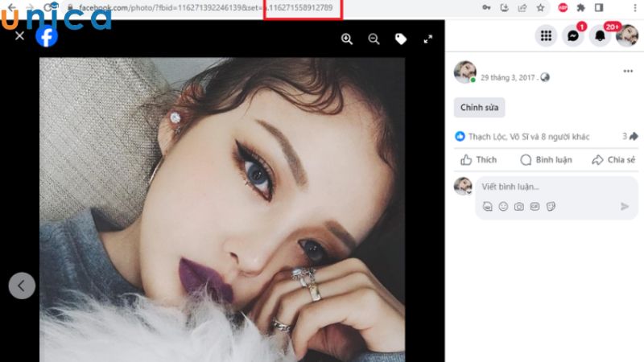Go to previous photo with left arrow
644x362 pixels.
point(22,286)
